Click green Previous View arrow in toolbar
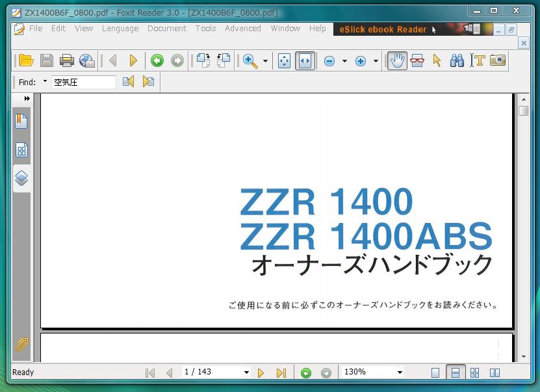The width and height of the screenshot is (540, 392). (x=157, y=61)
